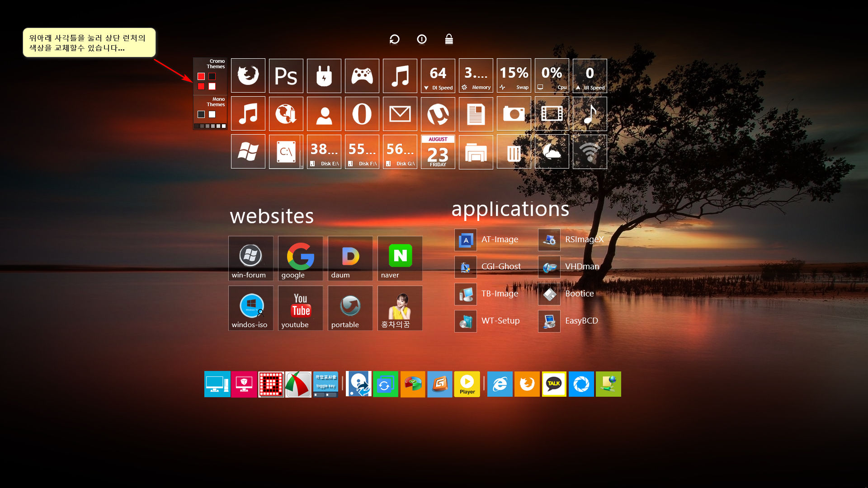
Task: Open the portable website tile
Action: coord(350,308)
